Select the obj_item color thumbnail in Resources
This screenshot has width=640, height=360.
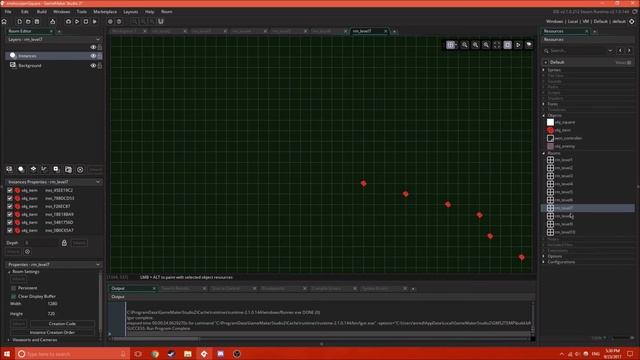pyautogui.click(x=550, y=130)
